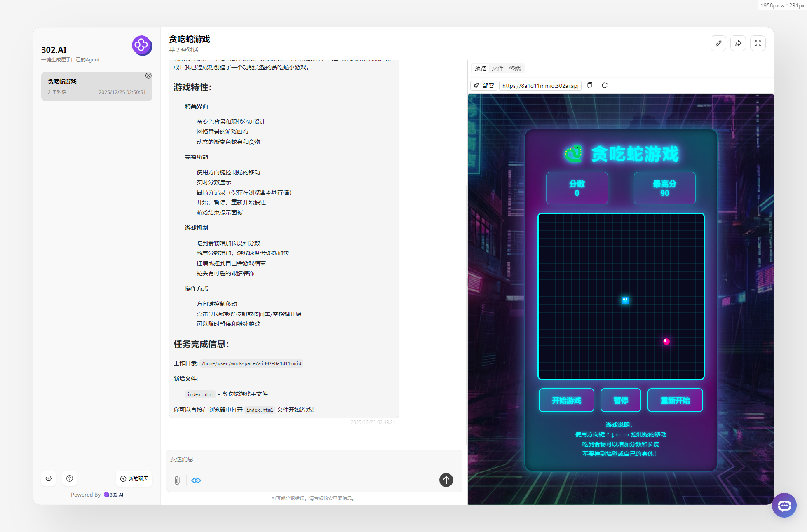Copy the preview URL with clipboard icon
The height and width of the screenshot is (532, 807).
[590, 85]
